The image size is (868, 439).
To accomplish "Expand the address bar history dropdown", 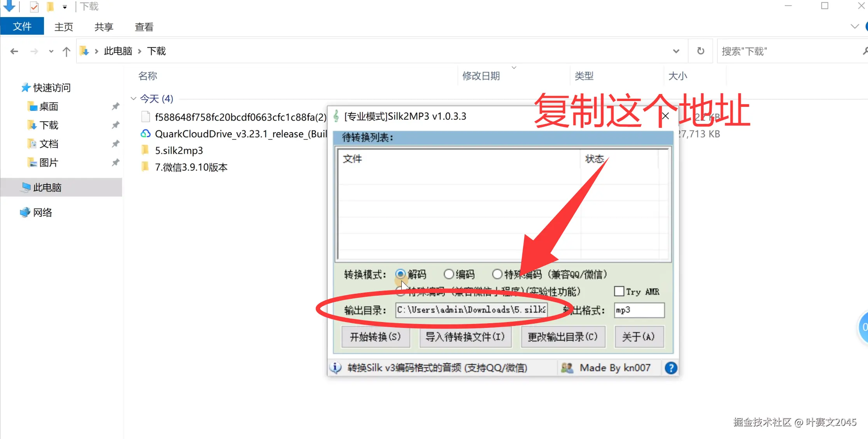I will click(676, 51).
